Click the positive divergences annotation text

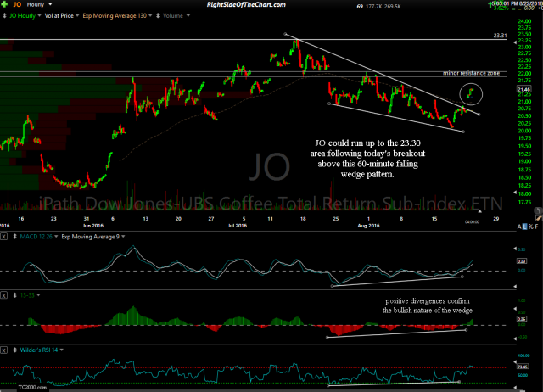428,305
